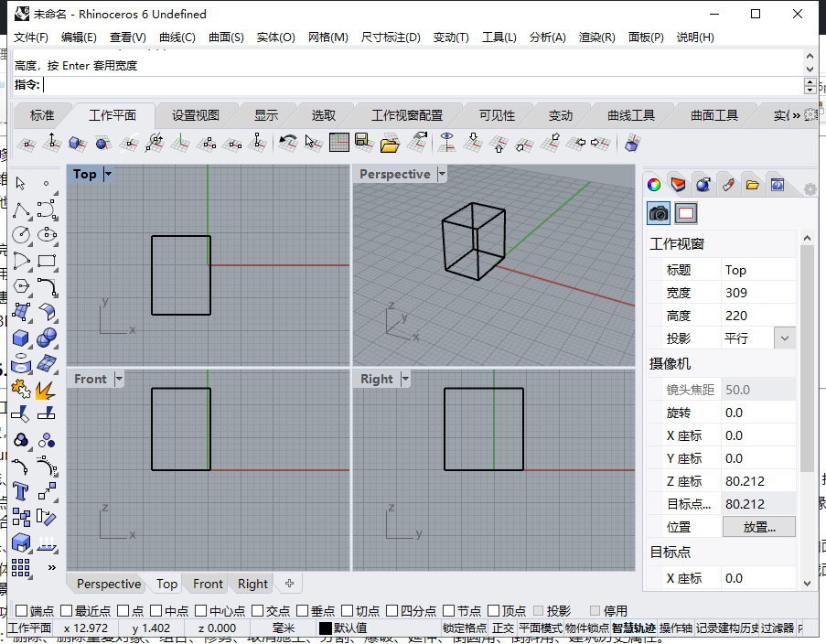
Task: Click the Set CPlane to Object icon
Action: click(78, 143)
